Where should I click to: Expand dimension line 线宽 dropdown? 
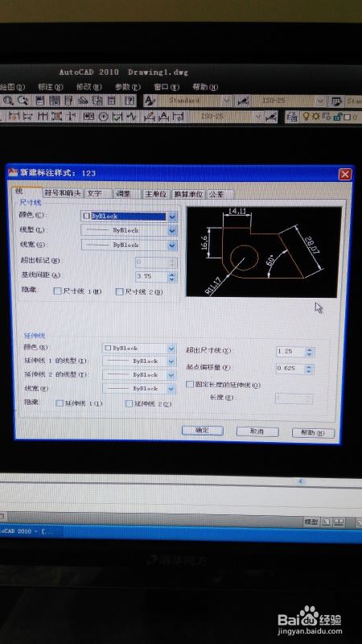[172, 245]
